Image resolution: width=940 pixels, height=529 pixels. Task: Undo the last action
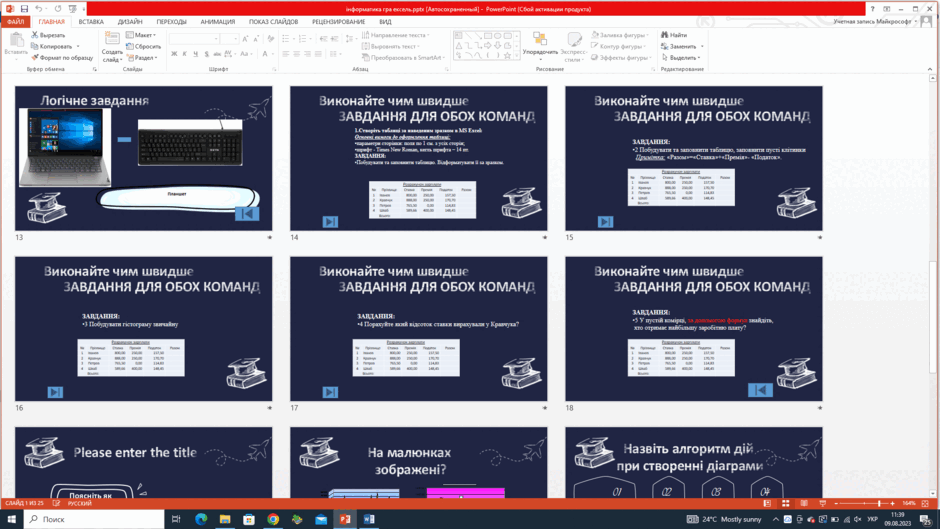38,9
